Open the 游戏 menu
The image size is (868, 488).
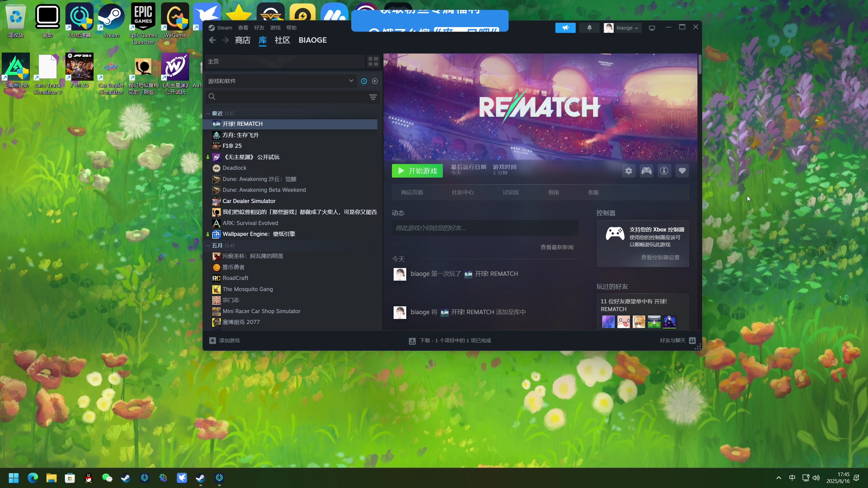(275, 28)
